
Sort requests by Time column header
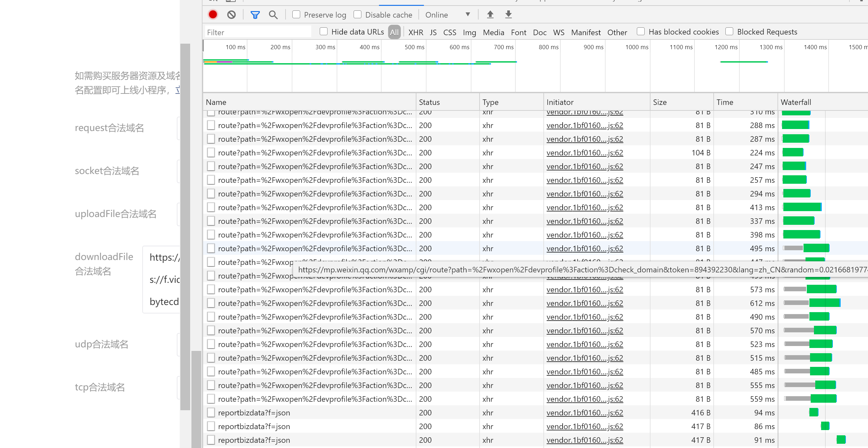pos(724,102)
